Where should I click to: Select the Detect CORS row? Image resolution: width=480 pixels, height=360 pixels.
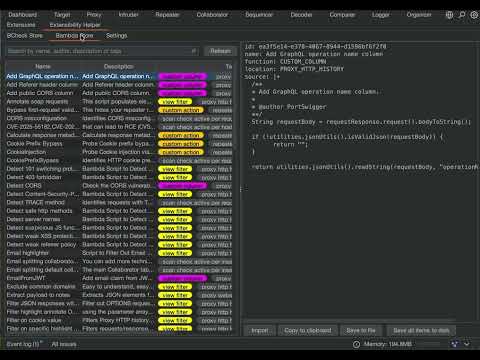click(119, 186)
